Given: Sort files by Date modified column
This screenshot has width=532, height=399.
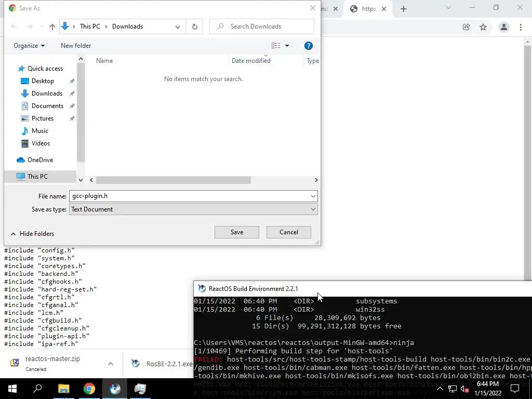Looking at the screenshot, I should [251, 61].
